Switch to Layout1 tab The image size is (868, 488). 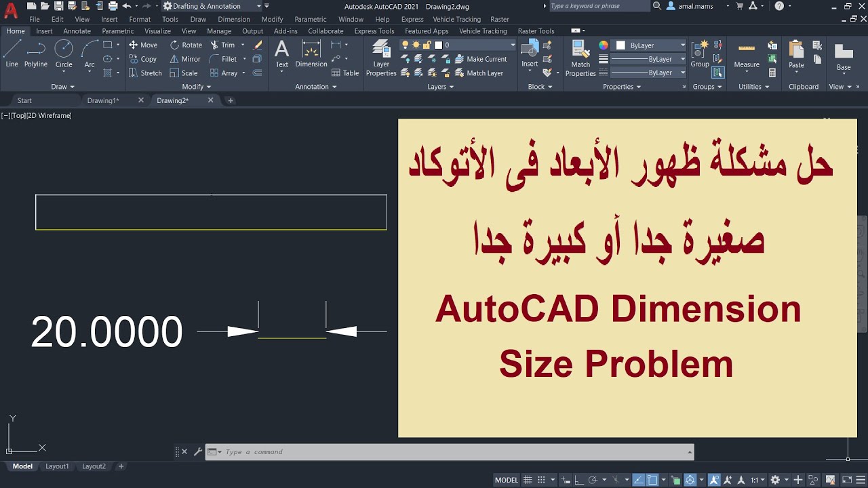point(57,466)
